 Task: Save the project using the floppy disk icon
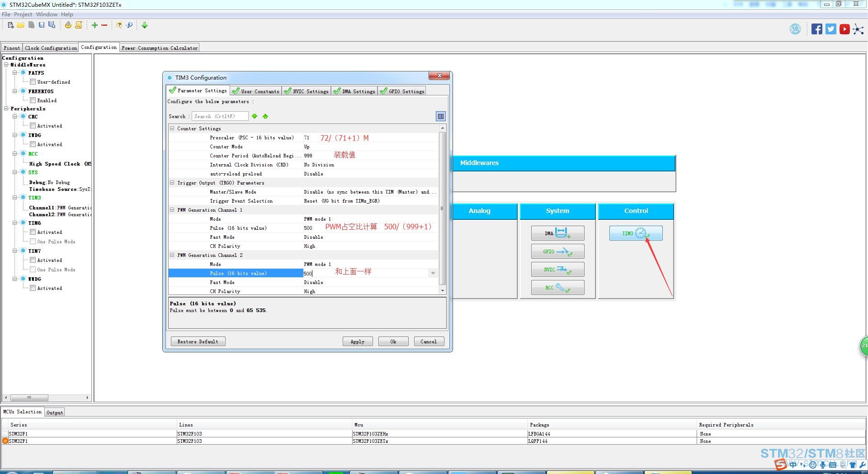coord(42,25)
